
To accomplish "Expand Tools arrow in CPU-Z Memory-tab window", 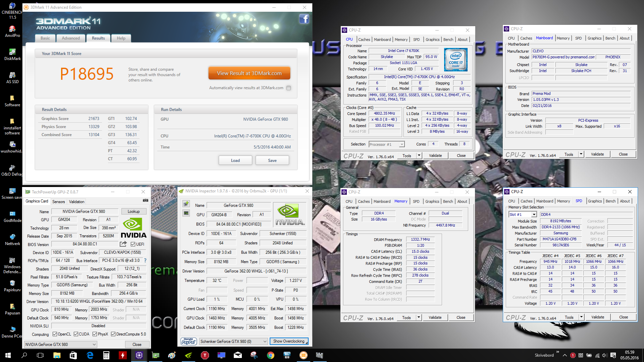I will point(419,317).
